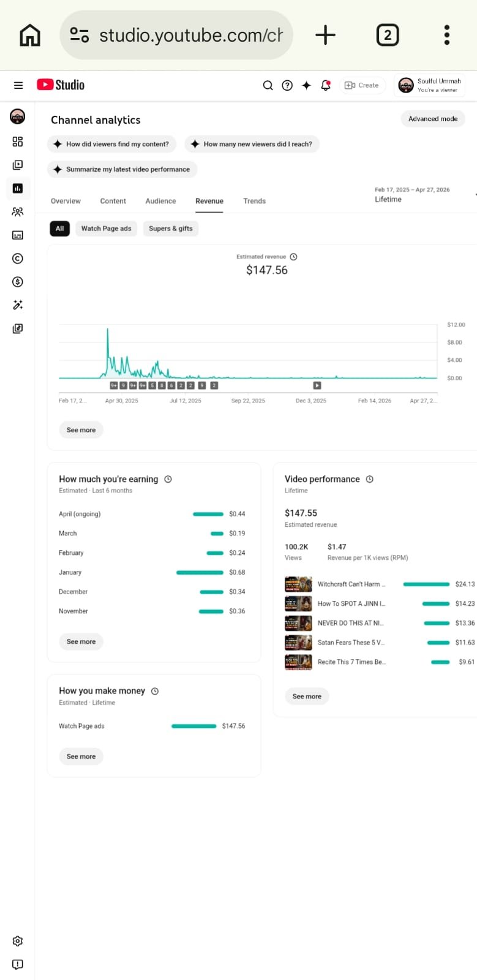Open the Analytics icon in sidebar
This screenshot has width=477, height=980.
coord(18,189)
